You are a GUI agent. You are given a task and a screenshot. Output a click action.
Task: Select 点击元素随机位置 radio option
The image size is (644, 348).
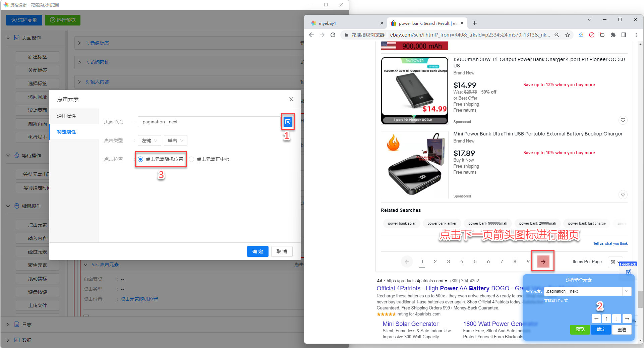click(x=161, y=159)
